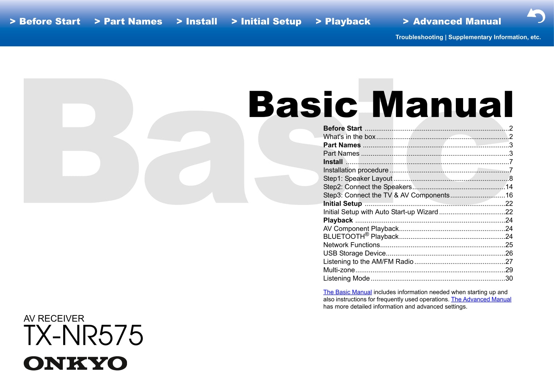
Task: Open Supplementary Information, etc. link
Action: click(x=494, y=37)
